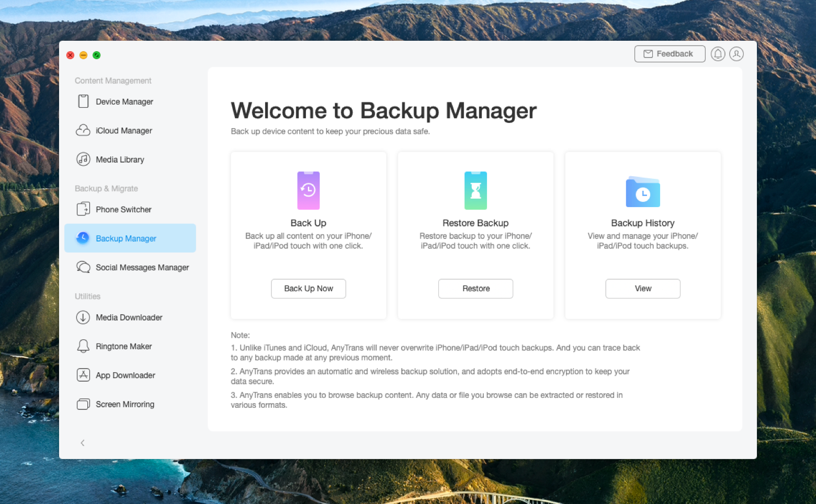The image size is (816, 504).
Task: Minimize the window with the yellow button
Action: pos(83,55)
